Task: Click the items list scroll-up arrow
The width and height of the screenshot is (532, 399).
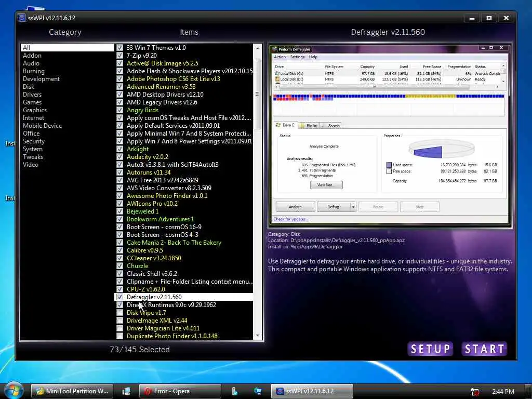Action: (x=258, y=48)
